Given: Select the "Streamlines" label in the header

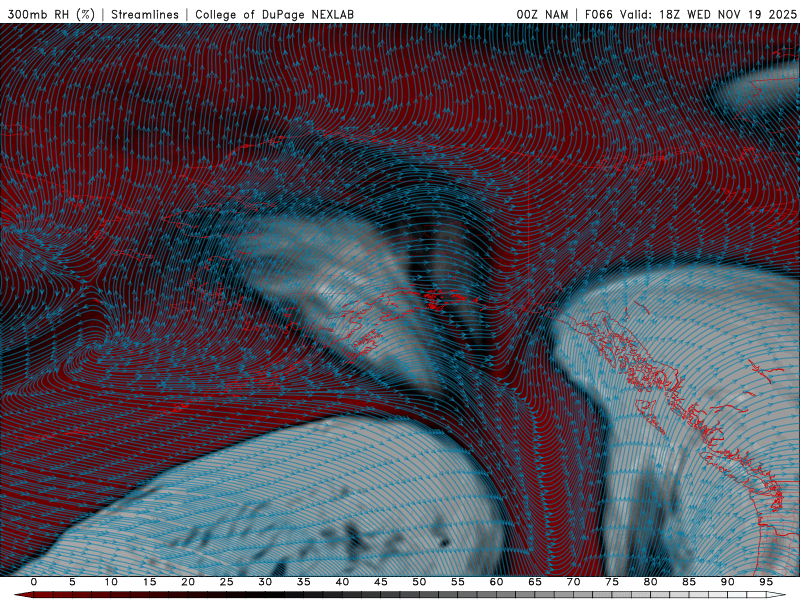Looking at the screenshot, I should (x=145, y=14).
